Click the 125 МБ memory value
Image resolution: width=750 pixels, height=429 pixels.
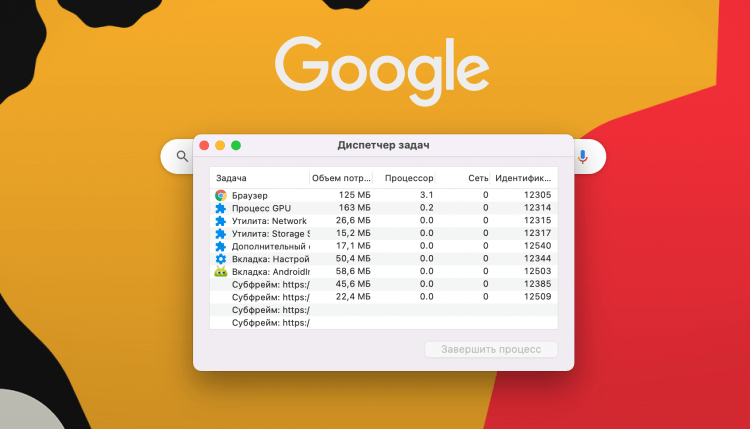pos(354,195)
